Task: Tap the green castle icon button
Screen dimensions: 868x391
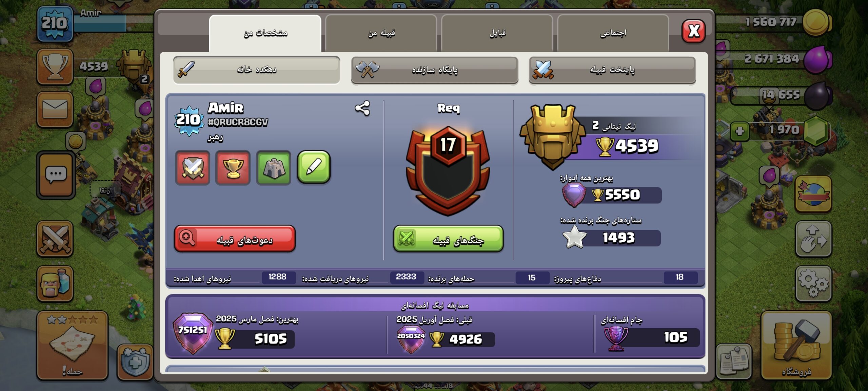Action: point(274,168)
